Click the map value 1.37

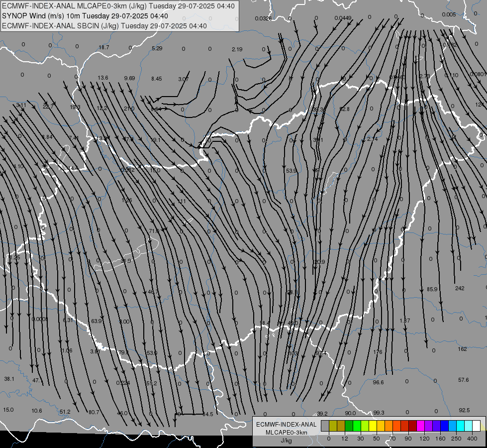(x=405, y=320)
